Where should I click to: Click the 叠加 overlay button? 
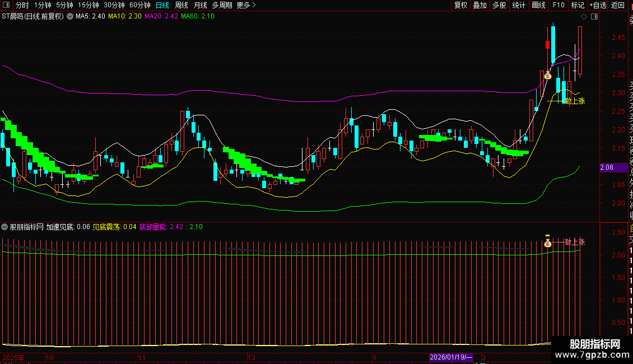coord(480,5)
